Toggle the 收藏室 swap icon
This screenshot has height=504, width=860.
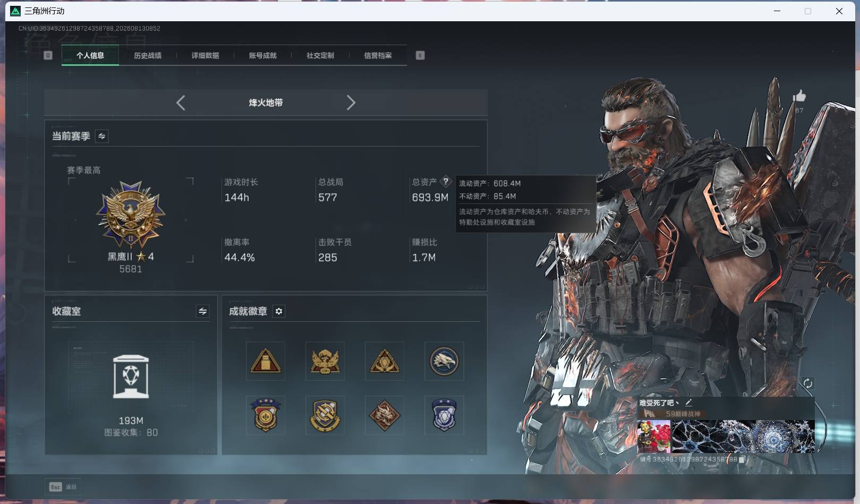202,311
